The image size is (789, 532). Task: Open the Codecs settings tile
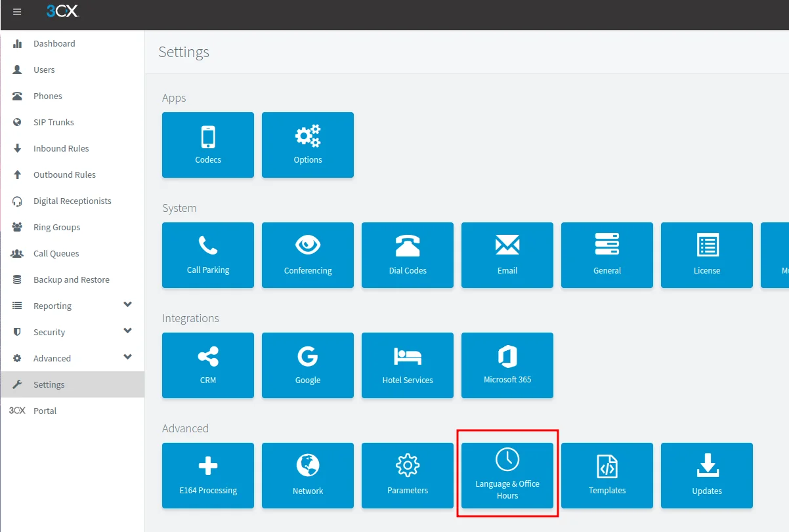pos(208,145)
